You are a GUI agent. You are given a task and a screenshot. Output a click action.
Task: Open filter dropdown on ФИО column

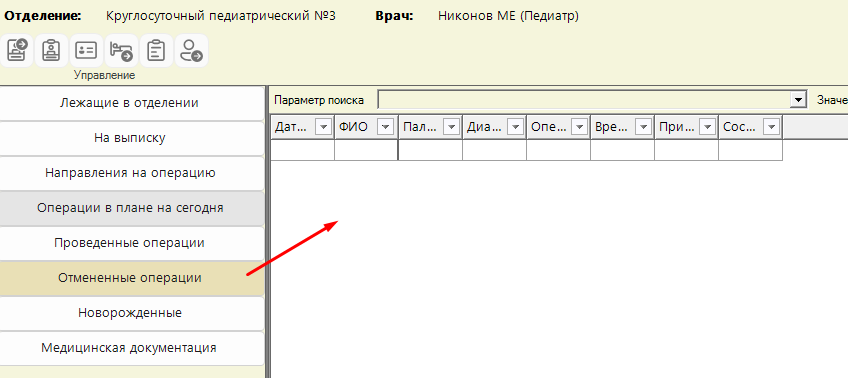[386, 128]
